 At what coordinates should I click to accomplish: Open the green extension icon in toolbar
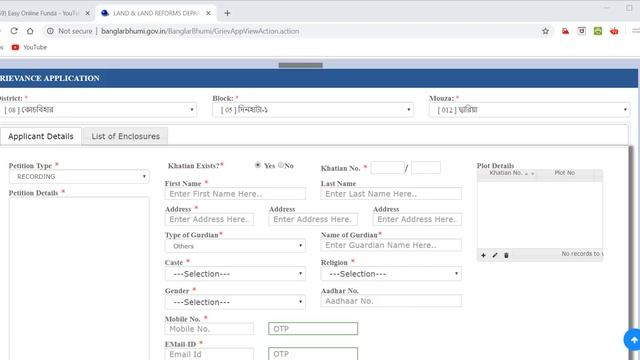click(598, 31)
